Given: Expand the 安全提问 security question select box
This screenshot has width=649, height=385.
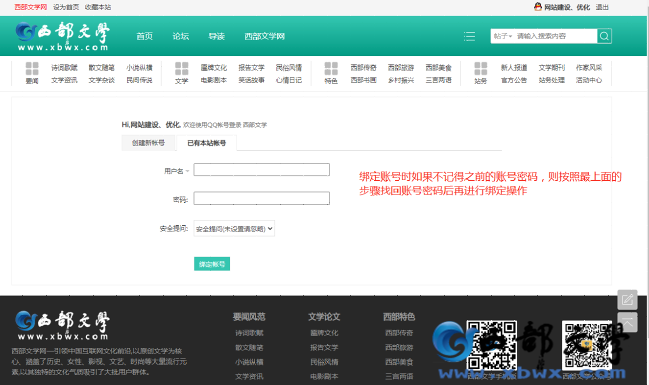Looking at the screenshot, I should tap(234, 229).
